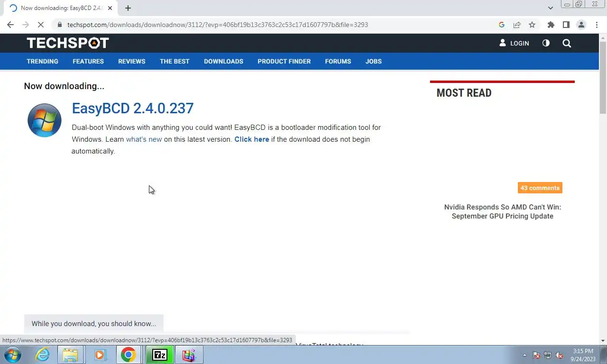Image resolution: width=607 pixels, height=364 pixels.
Task: Open the FORUMS menu item
Action: 338,61
